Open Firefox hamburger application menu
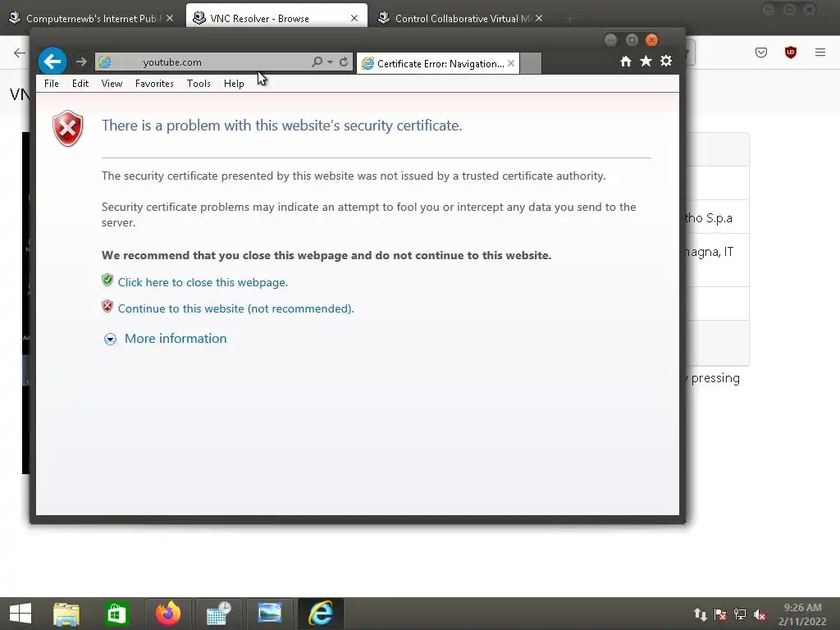Viewport: 840px width, 630px height. (820, 52)
